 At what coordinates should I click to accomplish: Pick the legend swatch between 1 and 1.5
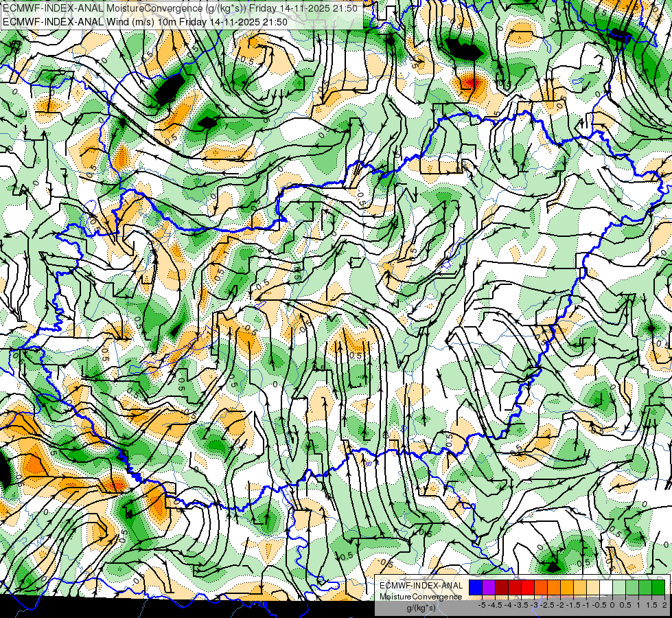[x=645, y=588]
